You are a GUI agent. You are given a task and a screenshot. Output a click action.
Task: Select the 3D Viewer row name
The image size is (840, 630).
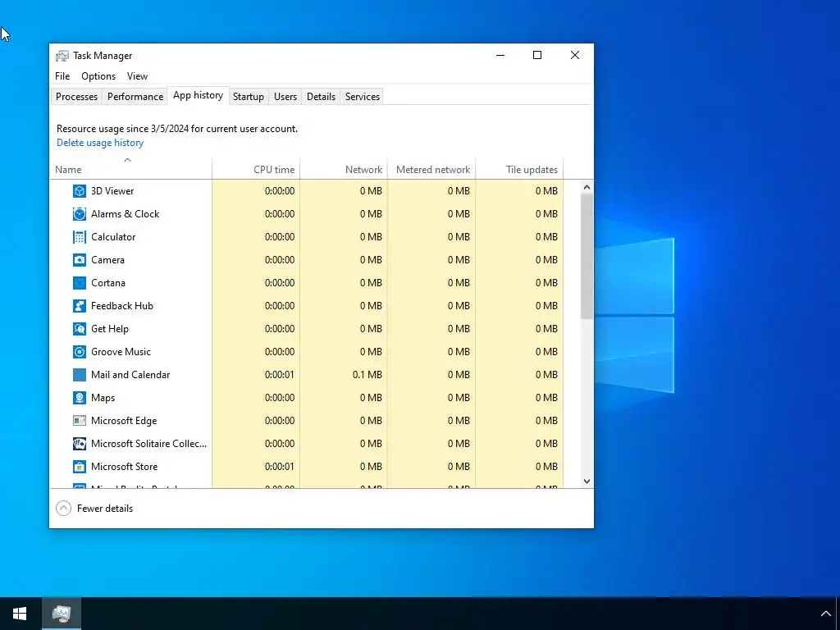[x=112, y=190]
